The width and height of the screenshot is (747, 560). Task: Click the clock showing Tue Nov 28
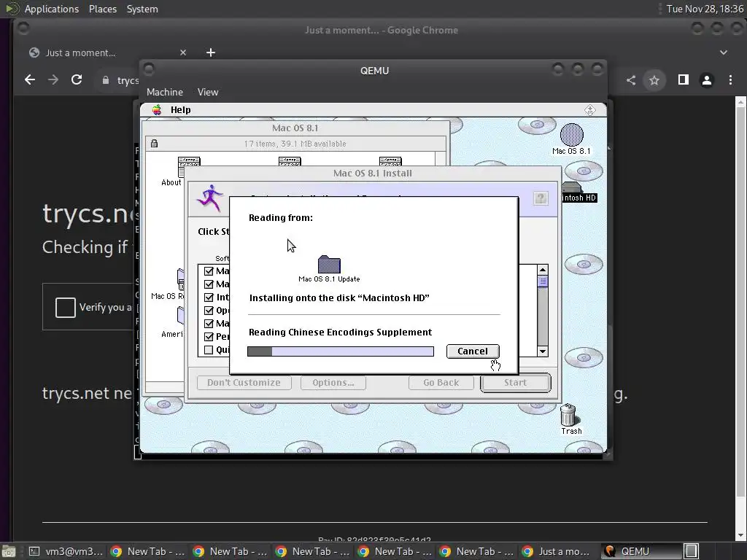(705, 9)
